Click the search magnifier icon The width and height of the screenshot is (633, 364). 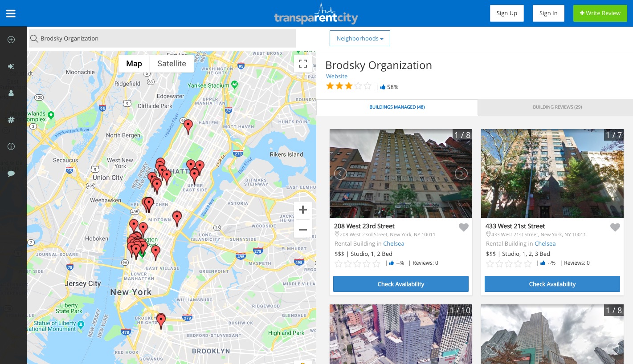[x=34, y=39]
